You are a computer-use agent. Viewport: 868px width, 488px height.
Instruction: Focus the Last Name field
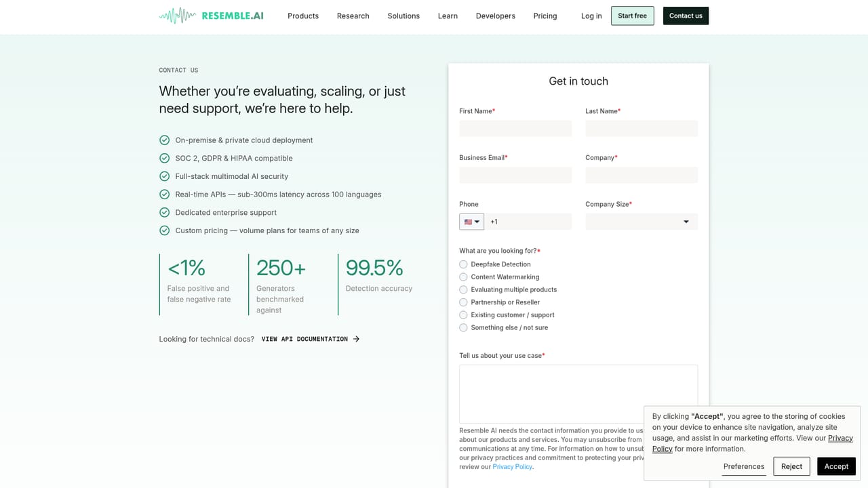pyautogui.click(x=642, y=129)
